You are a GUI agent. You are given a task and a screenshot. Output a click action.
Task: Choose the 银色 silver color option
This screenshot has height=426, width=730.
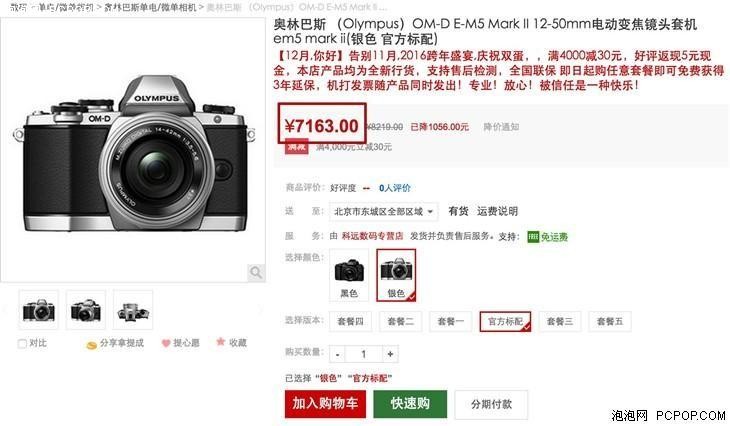396,275
